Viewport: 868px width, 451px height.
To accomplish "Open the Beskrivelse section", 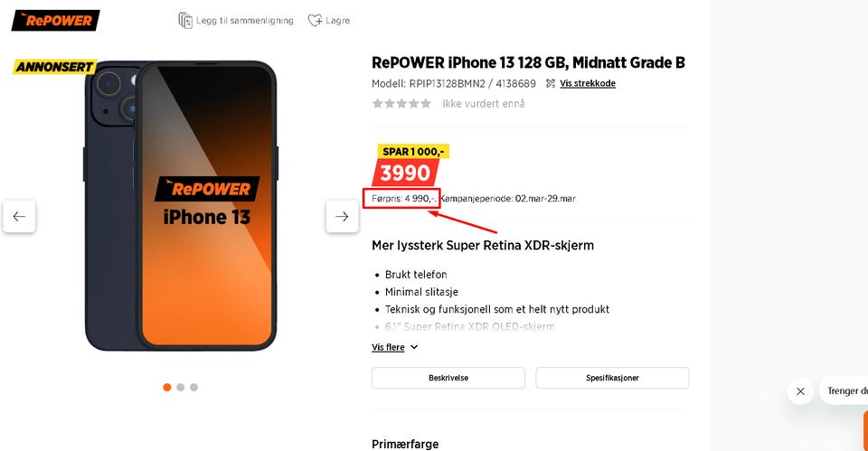I will [x=448, y=378].
